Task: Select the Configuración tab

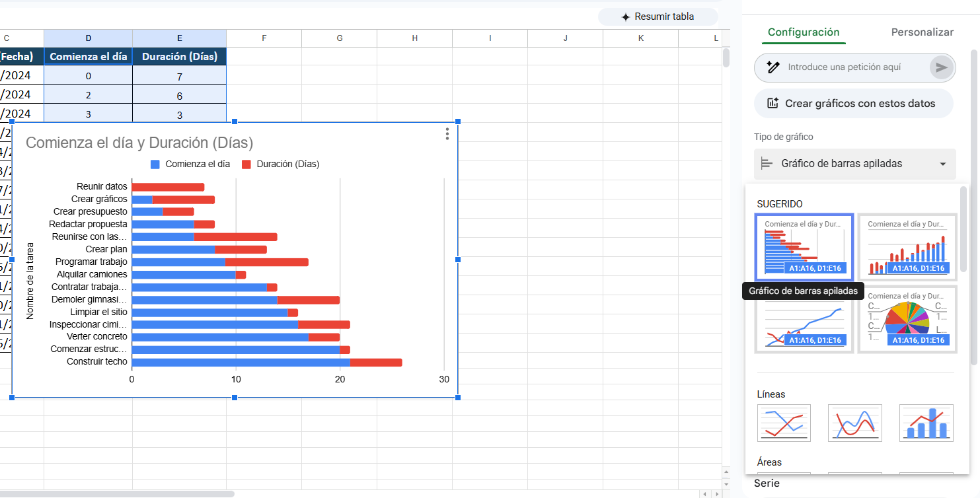Action: point(803,32)
